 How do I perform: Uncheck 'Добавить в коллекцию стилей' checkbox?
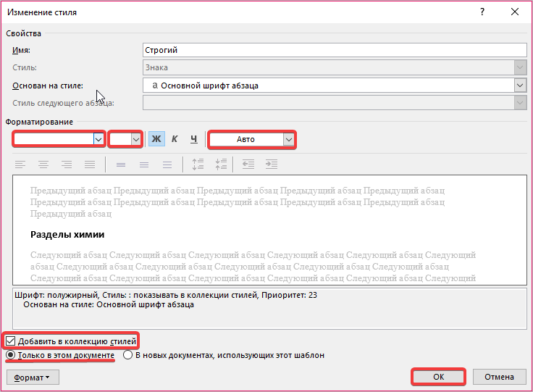(11, 341)
